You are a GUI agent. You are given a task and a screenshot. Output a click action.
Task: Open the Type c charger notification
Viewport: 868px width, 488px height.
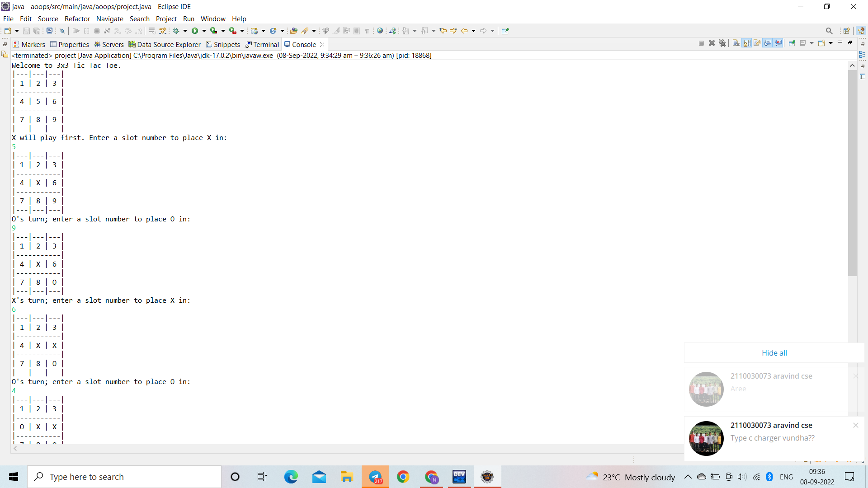point(772,438)
